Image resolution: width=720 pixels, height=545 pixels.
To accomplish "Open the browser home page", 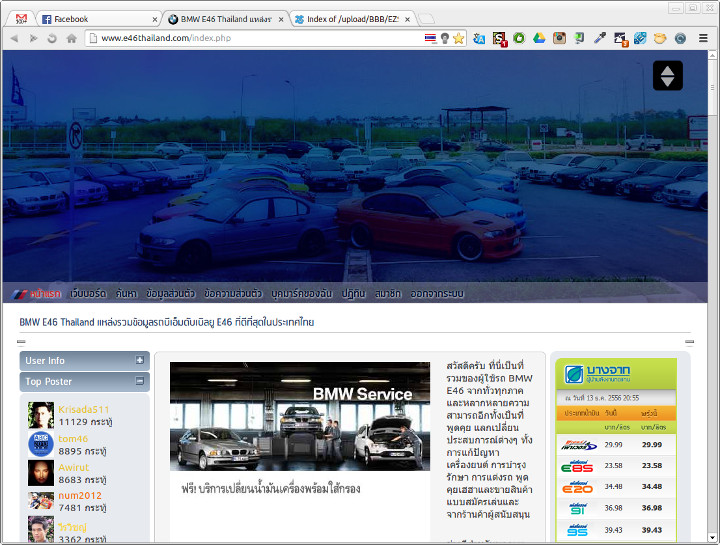I will (71, 38).
